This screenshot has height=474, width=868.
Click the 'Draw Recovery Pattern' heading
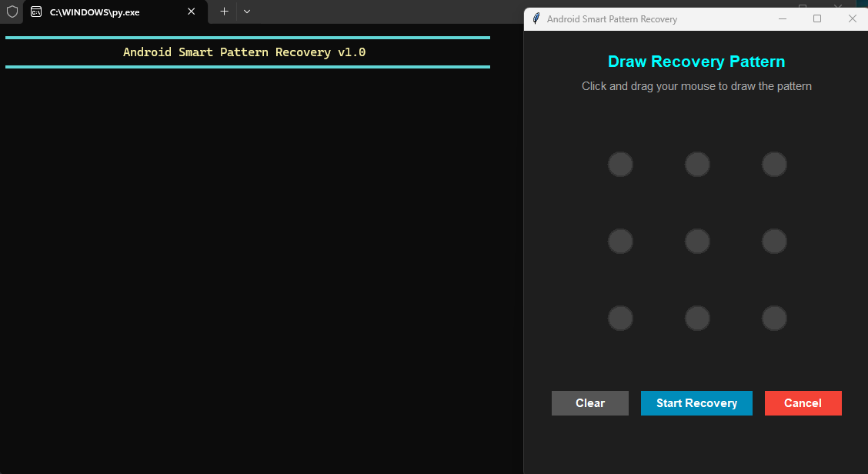[x=696, y=62]
